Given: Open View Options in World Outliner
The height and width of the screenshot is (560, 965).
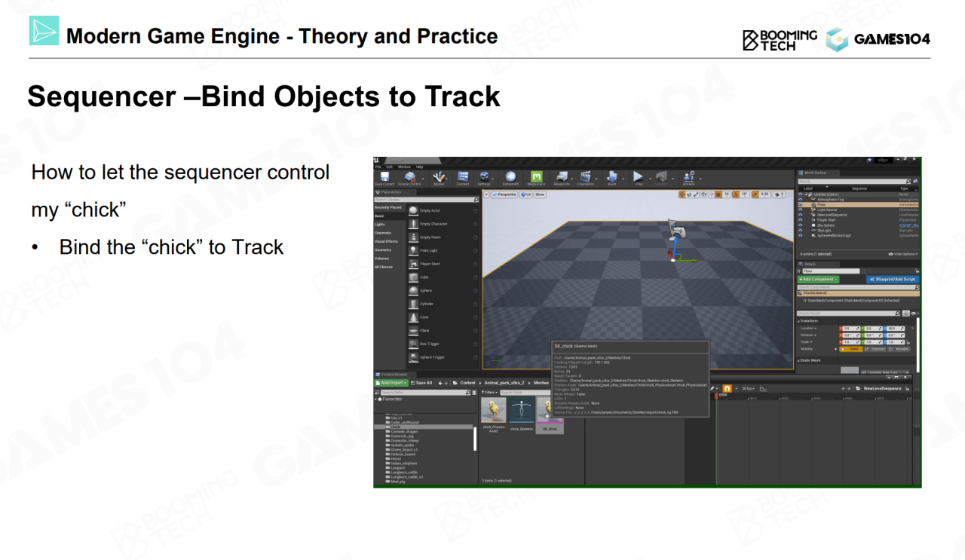Looking at the screenshot, I should (903, 254).
